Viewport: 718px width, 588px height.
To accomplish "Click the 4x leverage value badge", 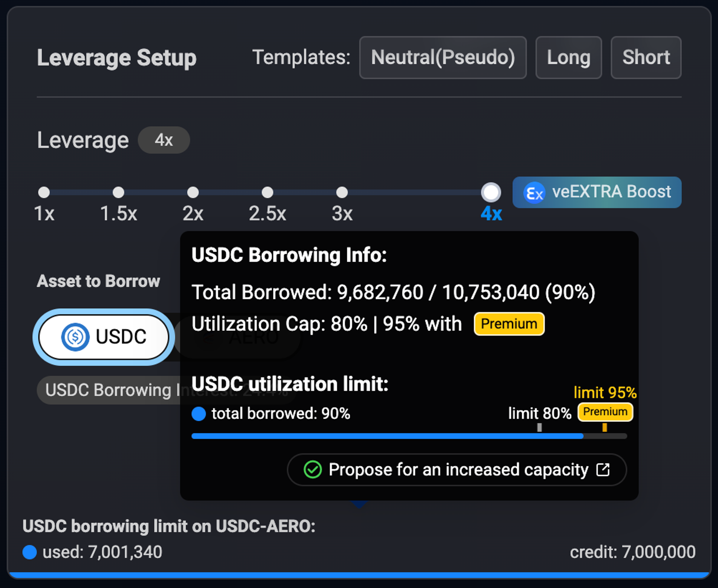I will pos(164,140).
